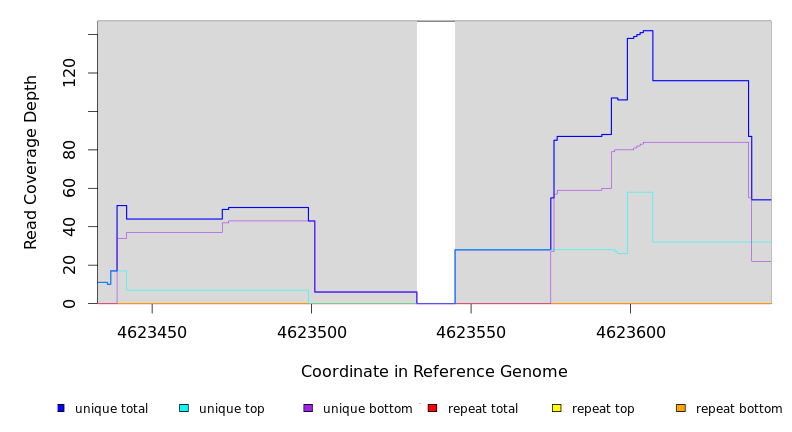Click the cyan unique top legend swatch
This screenshot has height=432, width=792.
[184, 408]
